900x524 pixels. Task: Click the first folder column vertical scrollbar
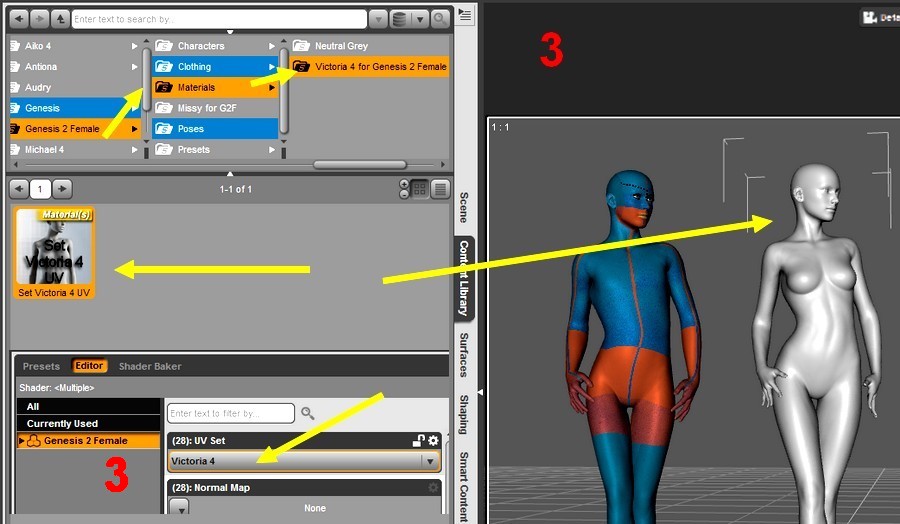pos(146,80)
